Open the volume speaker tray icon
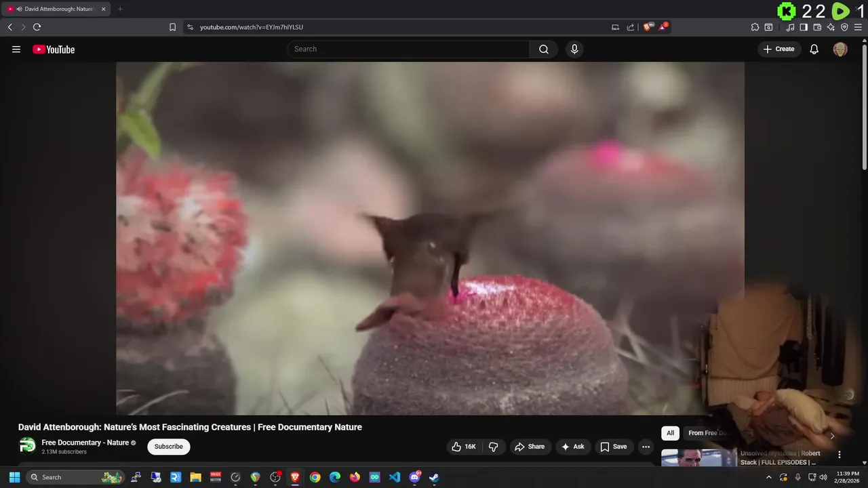The width and height of the screenshot is (868, 488). point(823,477)
